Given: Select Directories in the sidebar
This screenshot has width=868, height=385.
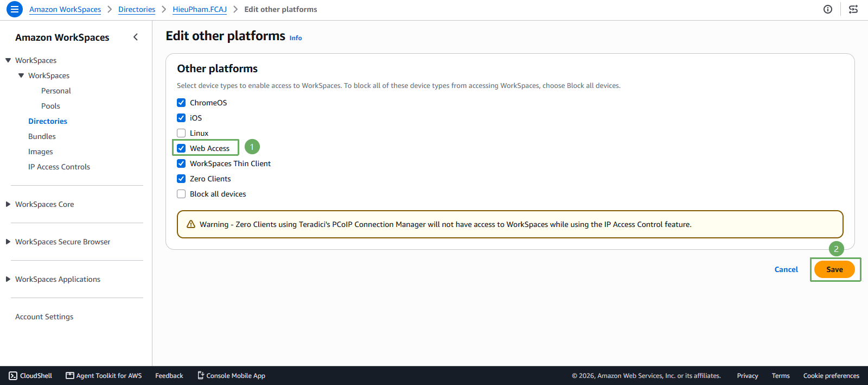Looking at the screenshot, I should pyautogui.click(x=48, y=121).
